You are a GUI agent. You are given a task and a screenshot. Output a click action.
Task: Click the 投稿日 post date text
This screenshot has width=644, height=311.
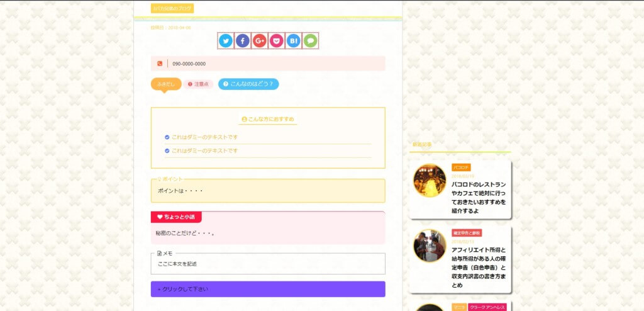click(171, 28)
